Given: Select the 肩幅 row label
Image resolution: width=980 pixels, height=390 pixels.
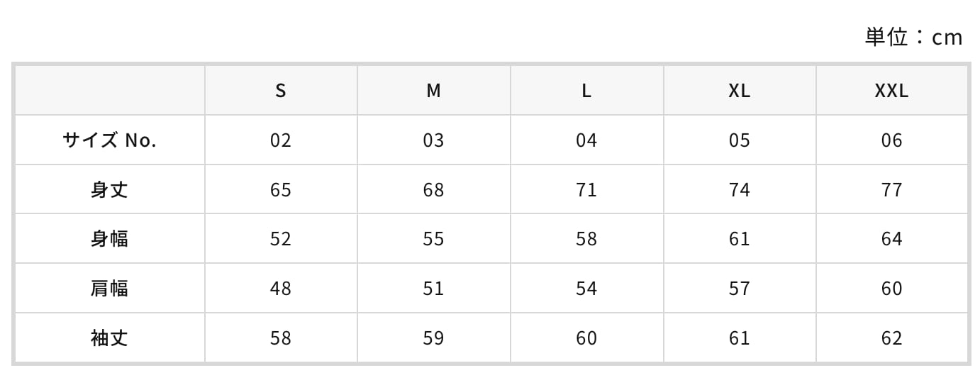Looking at the screenshot, I should pyautogui.click(x=109, y=289).
